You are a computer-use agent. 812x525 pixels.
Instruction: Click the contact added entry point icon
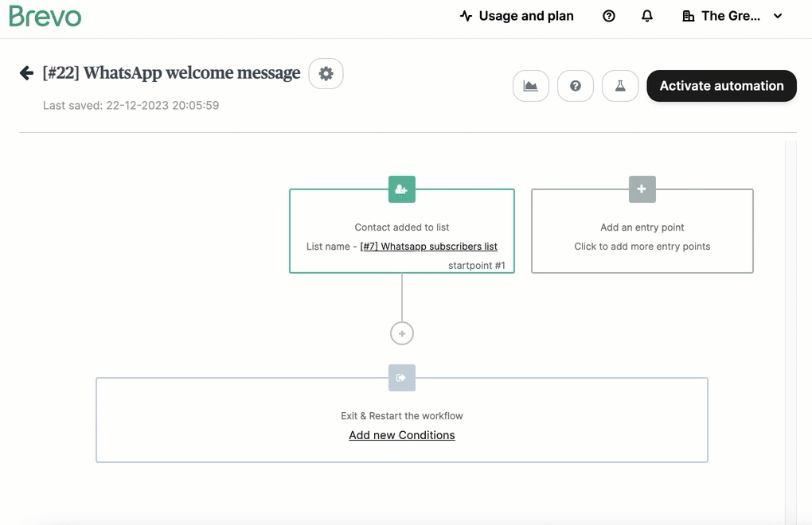click(x=402, y=189)
